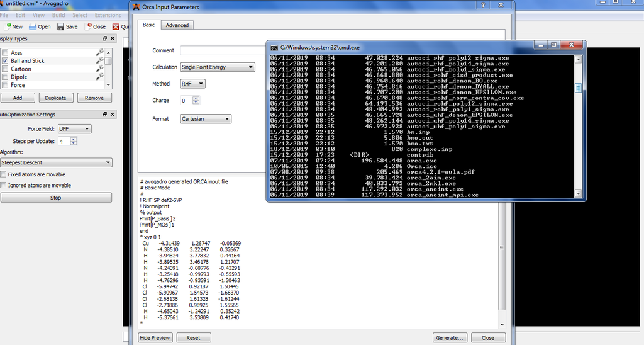Open Ball and Stick settings wrench

click(99, 60)
